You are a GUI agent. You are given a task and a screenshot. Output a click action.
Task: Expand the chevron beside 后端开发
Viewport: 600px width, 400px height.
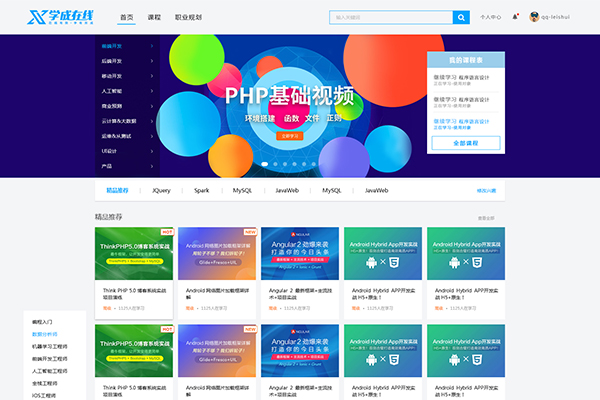click(x=152, y=61)
